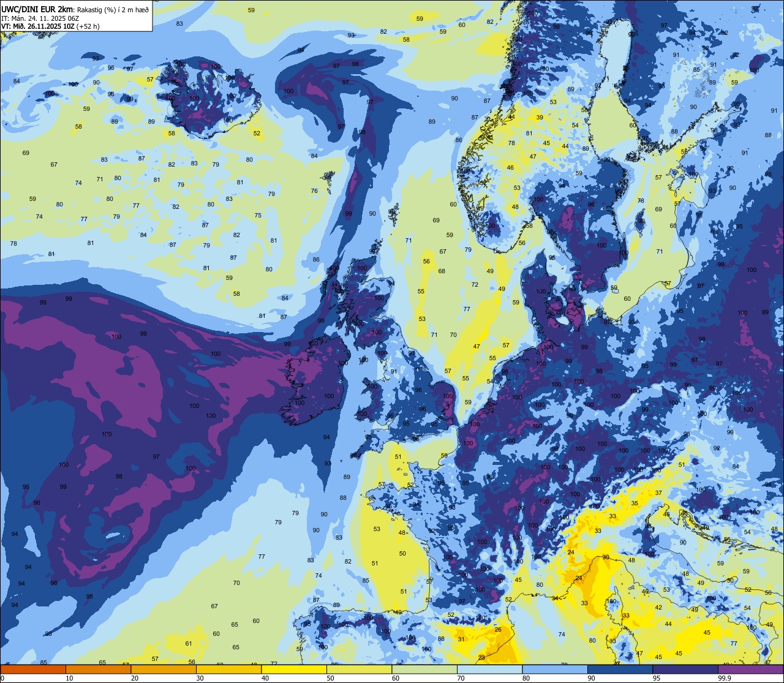
Task: Click the valid time 'VT: Mið. 26.11.2025 10Z'
Action: (37, 26)
